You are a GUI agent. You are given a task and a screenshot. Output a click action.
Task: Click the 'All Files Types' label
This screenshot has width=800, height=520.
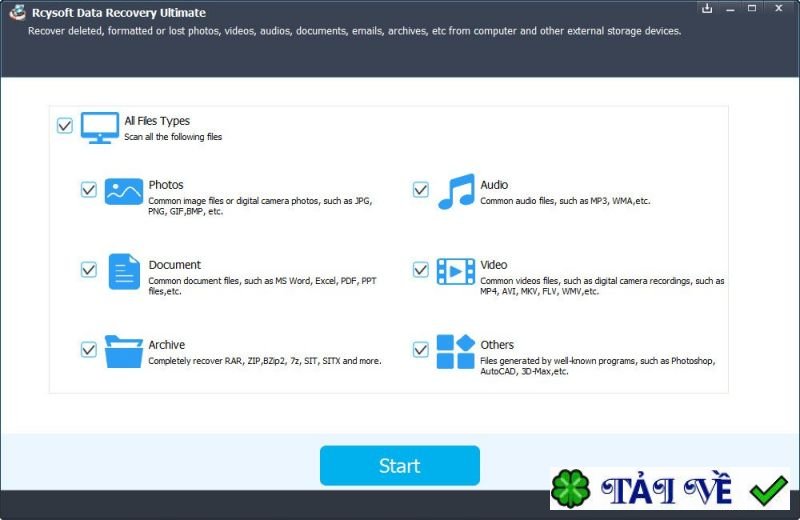click(x=157, y=121)
